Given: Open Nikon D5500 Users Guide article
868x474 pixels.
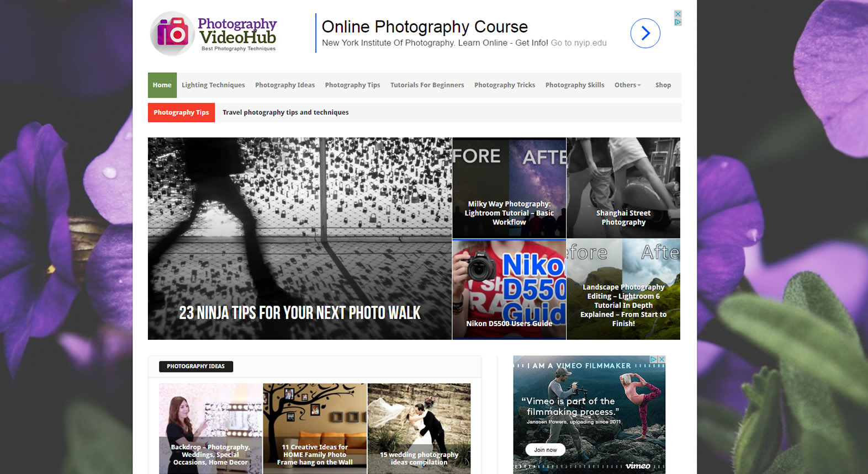Looking at the screenshot, I should pyautogui.click(x=509, y=289).
